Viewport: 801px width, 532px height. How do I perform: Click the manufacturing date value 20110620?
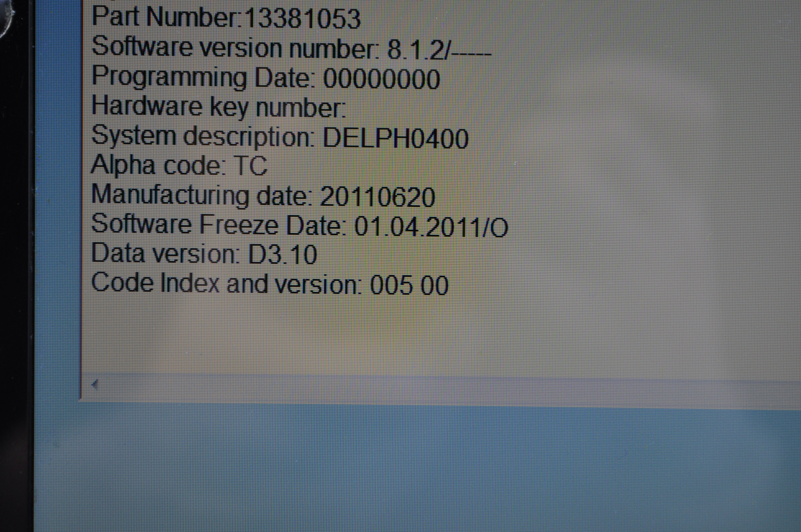click(378, 197)
